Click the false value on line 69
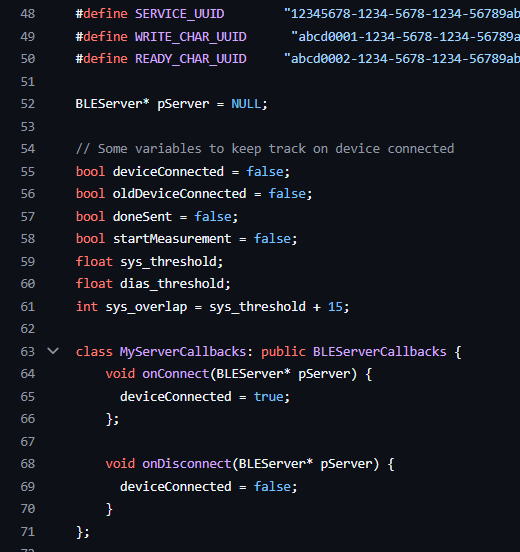 pos(272,487)
